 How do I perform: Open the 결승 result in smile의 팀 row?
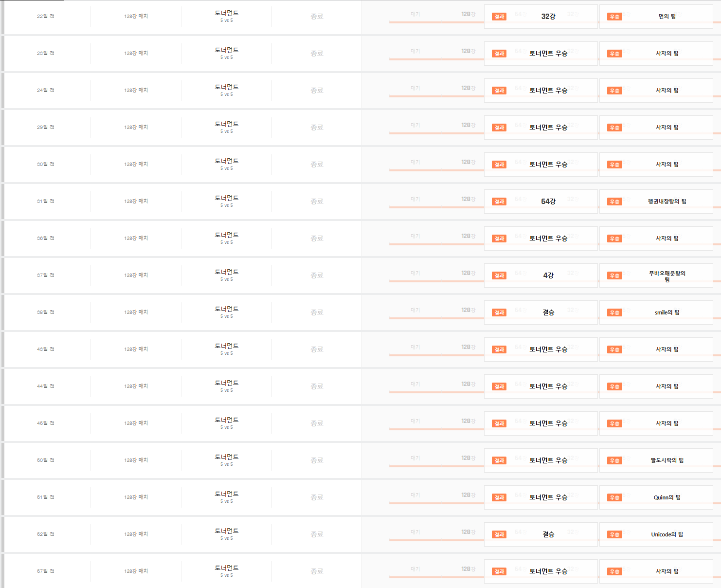point(548,312)
